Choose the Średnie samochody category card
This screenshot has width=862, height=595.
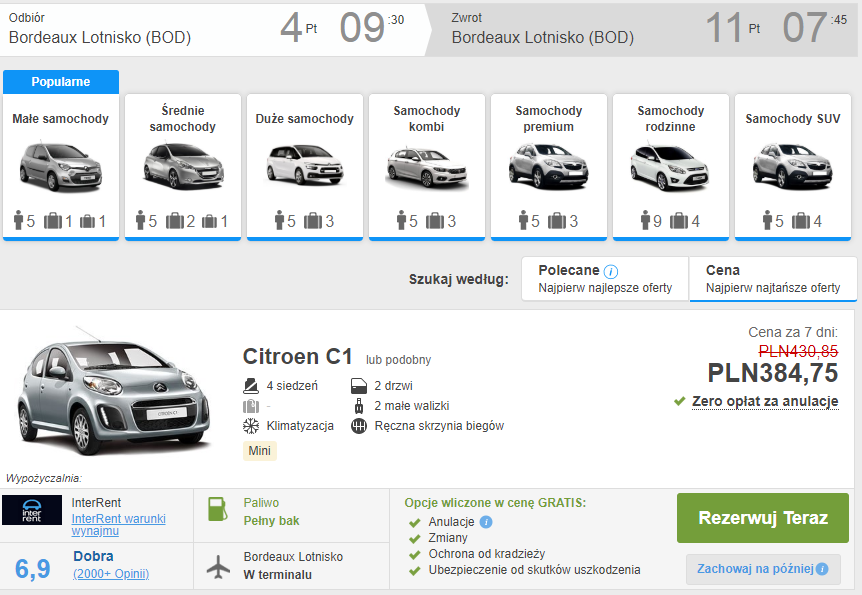[183, 167]
